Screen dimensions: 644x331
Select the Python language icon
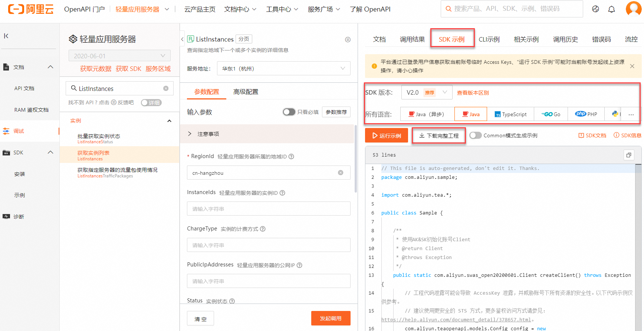615,114
